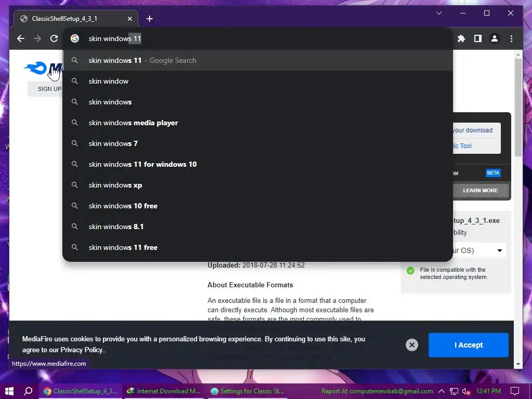Open the Extensions puzzle icon
Viewport: 532px width, 399px height.
[x=461, y=38]
